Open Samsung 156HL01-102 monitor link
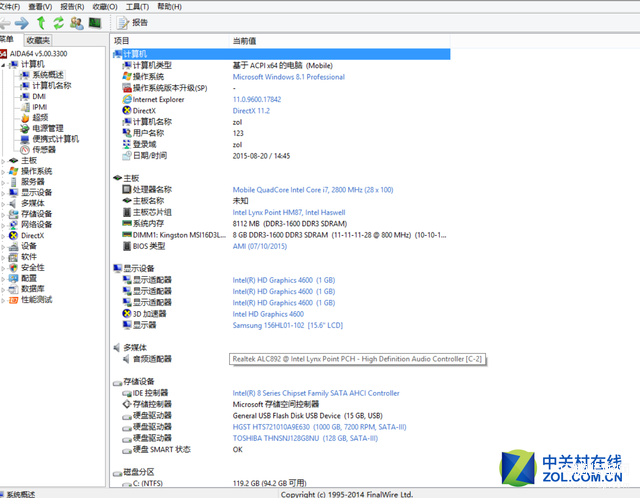Viewport: 640px width, 498px height. pos(288,325)
